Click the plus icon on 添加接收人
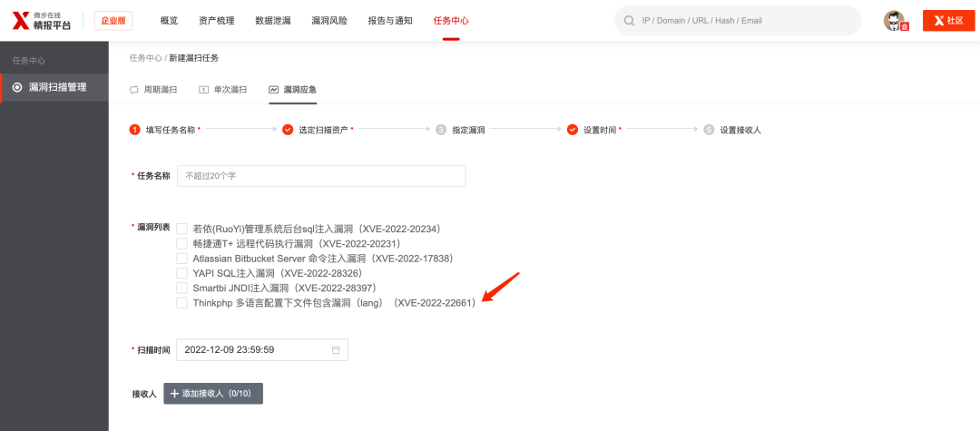980x431 pixels. [x=174, y=394]
